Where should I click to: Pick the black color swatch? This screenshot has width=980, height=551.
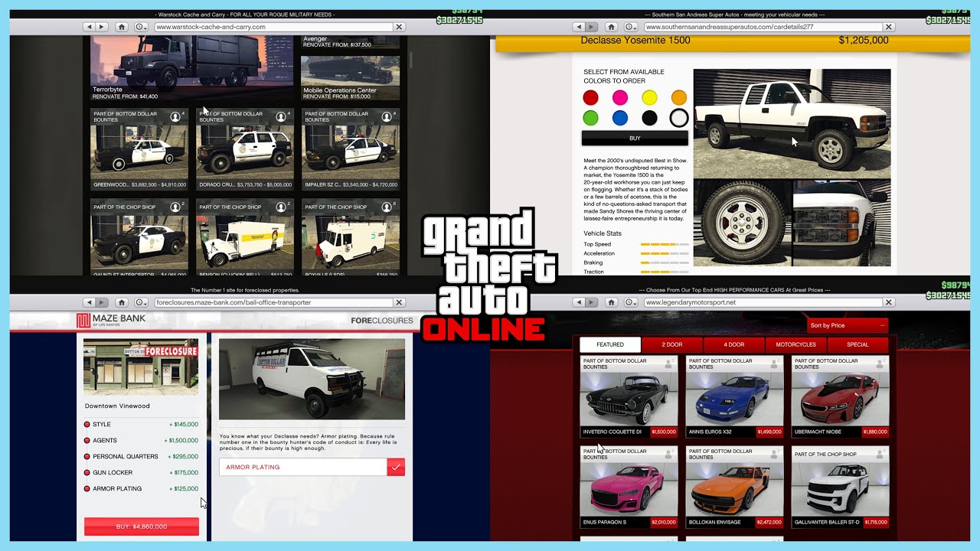coord(650,118)
